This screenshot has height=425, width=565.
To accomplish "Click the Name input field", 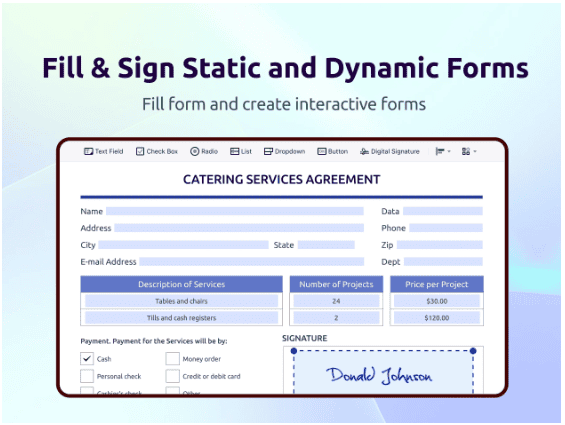I will coord(235,211).
